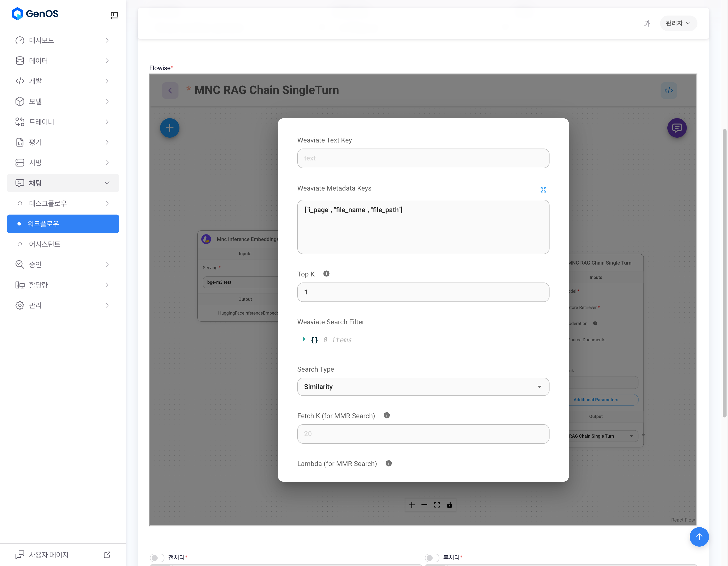Click the API code icon in header

point(668,90)
